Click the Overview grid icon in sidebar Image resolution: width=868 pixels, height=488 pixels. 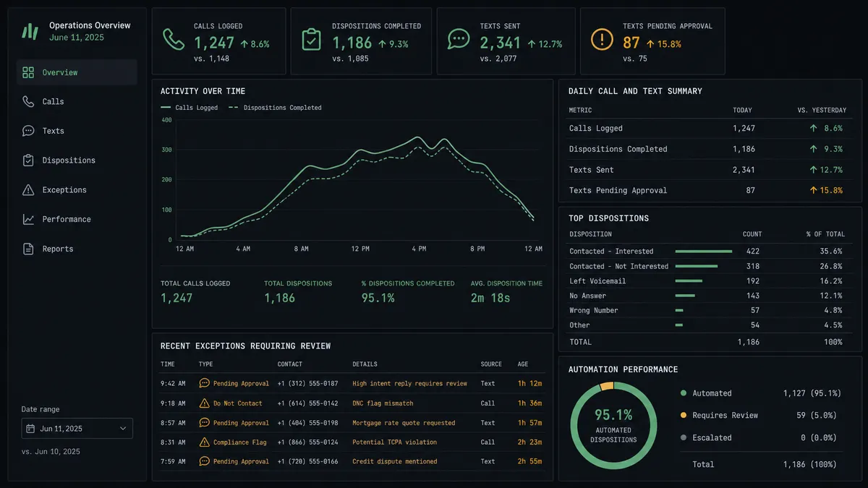pyautogui.click(x=28, y=72)
